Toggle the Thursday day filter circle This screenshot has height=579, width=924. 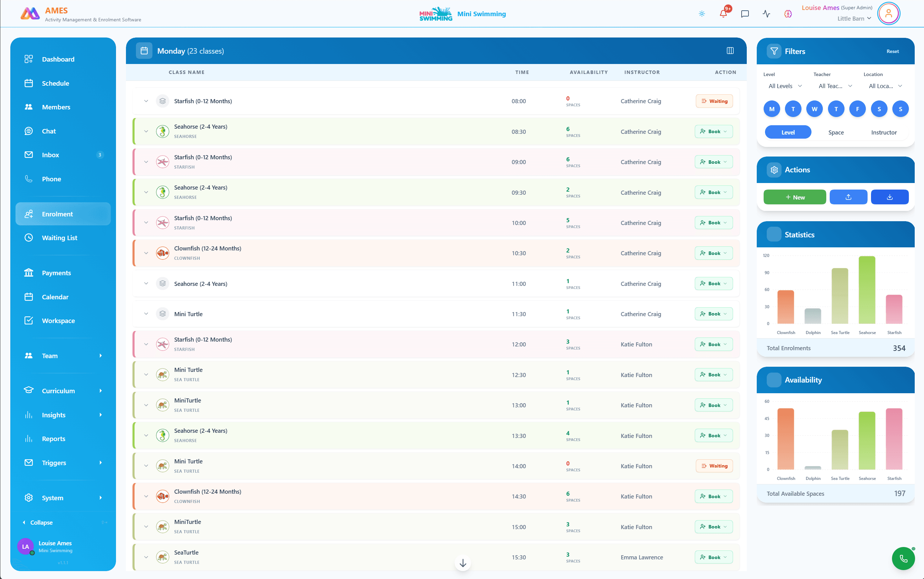click(836, 109)
